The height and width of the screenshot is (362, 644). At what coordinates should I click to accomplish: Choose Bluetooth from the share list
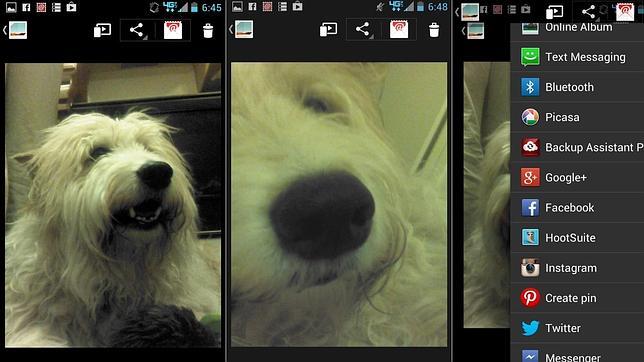pyautogui.click(x=577, y=87)
